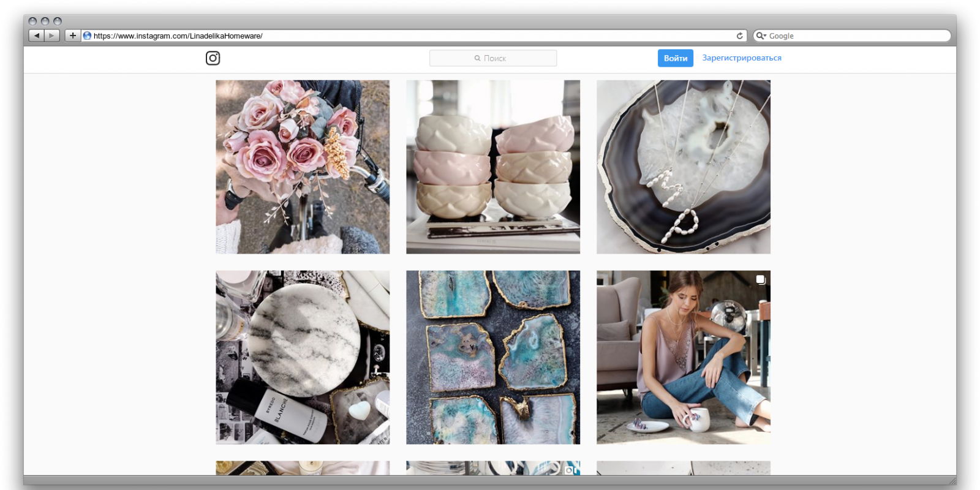Open the woman sitting with mug post

coord(684,358)
